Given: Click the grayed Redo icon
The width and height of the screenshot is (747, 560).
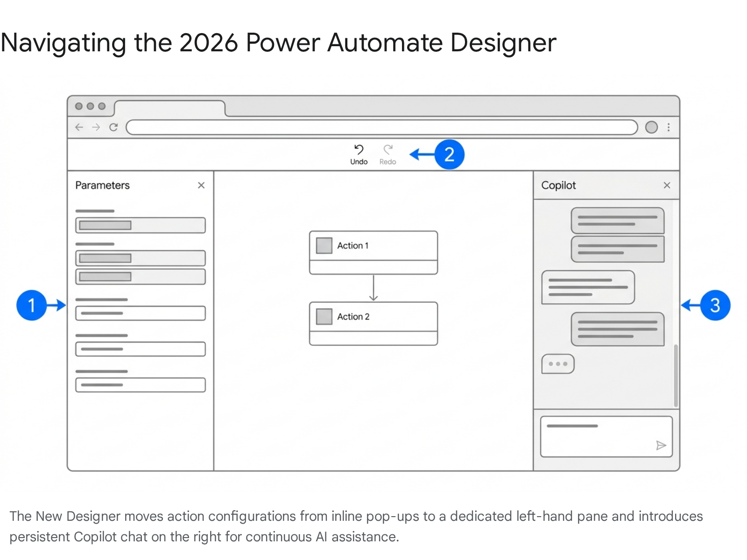Looking at the screenshot, I should [388, 150].
